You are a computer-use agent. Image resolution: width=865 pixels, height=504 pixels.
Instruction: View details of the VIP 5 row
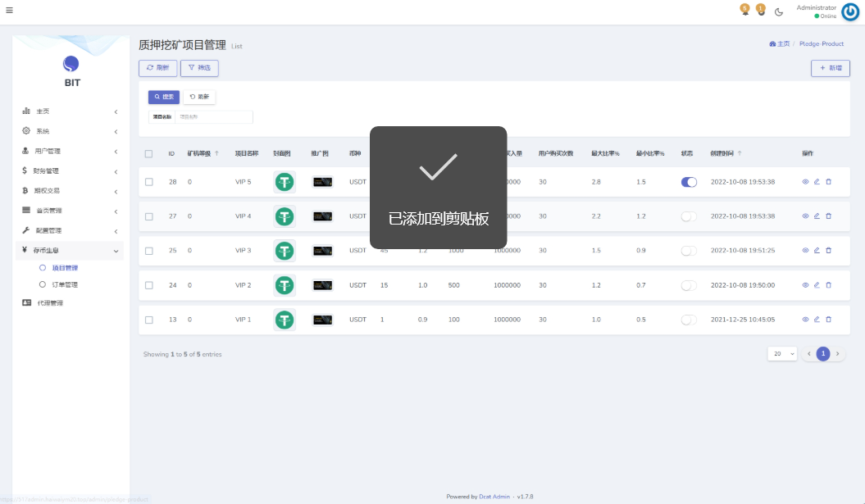click(x=805, y=182)
